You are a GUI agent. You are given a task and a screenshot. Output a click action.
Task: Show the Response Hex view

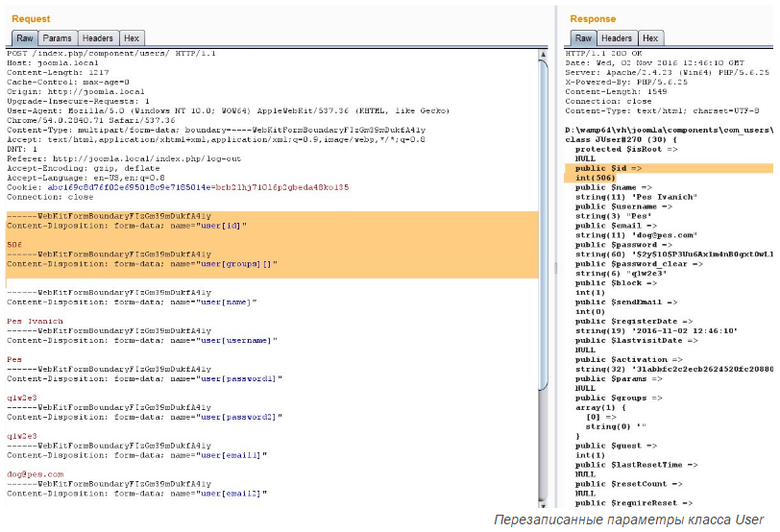(x=650, y=38)
